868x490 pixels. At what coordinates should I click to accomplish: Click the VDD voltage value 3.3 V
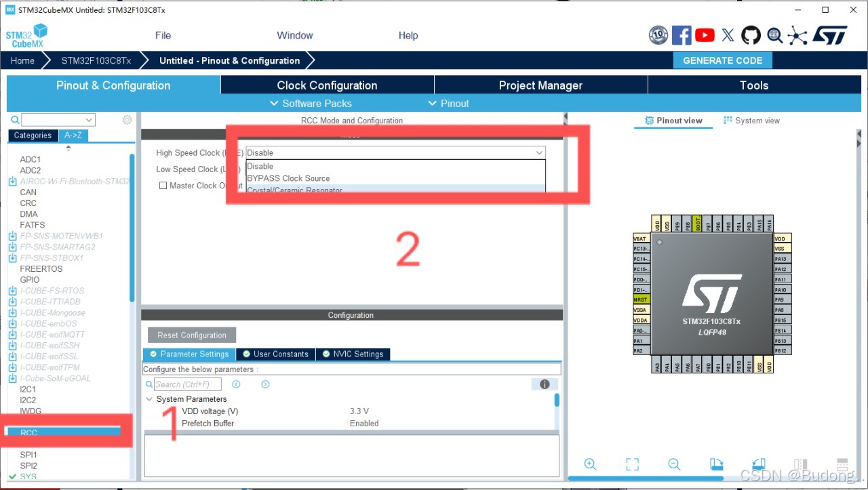[359, 411]
